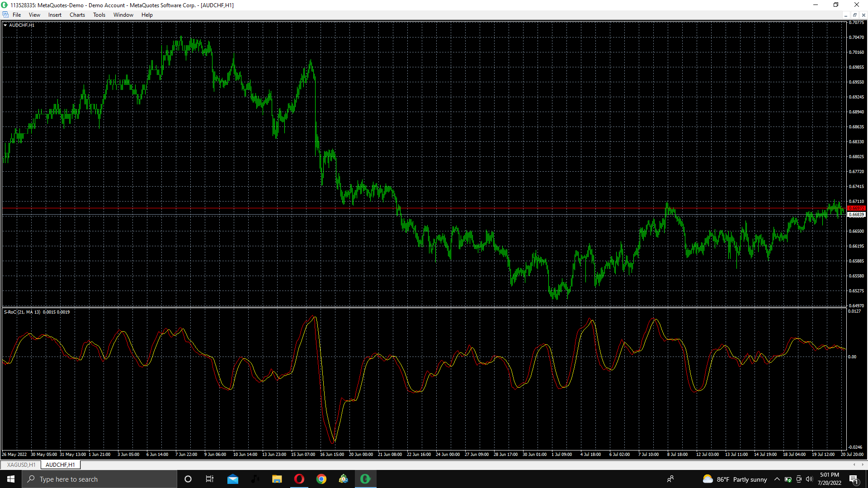Open the Mail app from the taskbar
Screen dimensions: 868x488
pos(233,479)
